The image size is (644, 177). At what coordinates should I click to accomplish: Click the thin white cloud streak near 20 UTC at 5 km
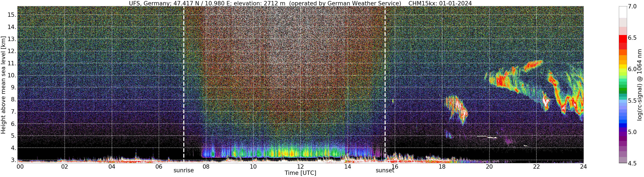[487, 137]
